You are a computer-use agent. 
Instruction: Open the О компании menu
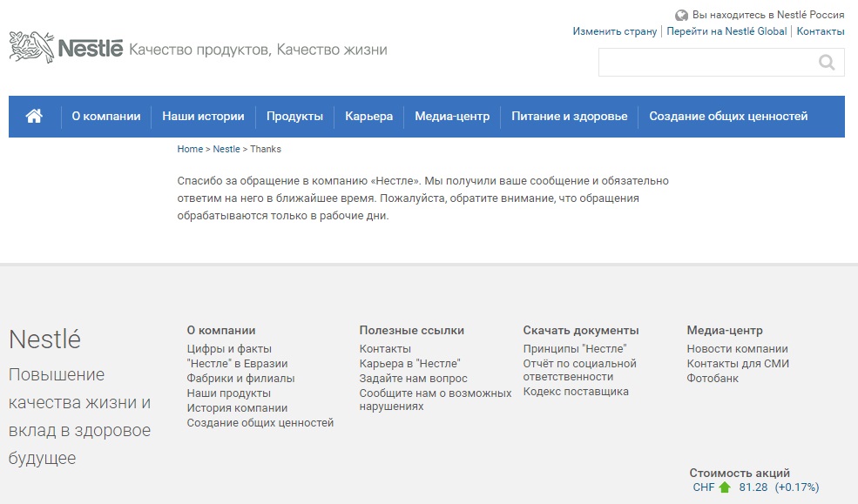(106, 117)
